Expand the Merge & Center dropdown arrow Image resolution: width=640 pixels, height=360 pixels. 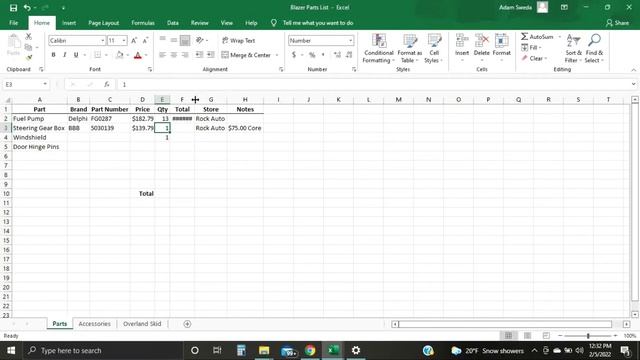coord(277,55)
